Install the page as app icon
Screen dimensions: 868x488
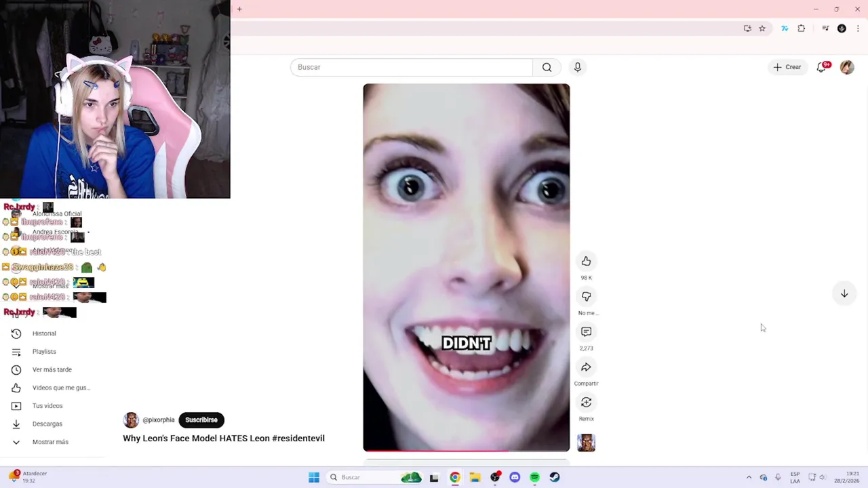pos(747,28)
